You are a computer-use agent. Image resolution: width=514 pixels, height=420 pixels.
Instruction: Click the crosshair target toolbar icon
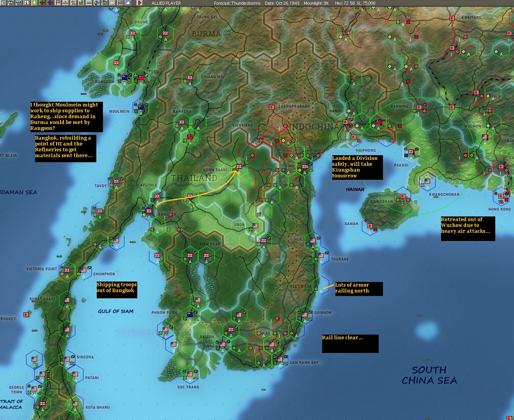pos(105,3)
